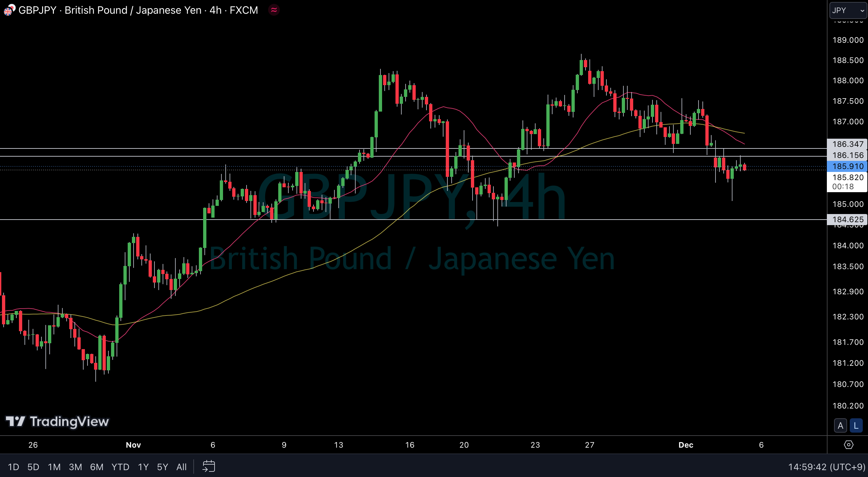Toggle log scale with the L button
The image size is (868, 477).
[x=856, y=426]
